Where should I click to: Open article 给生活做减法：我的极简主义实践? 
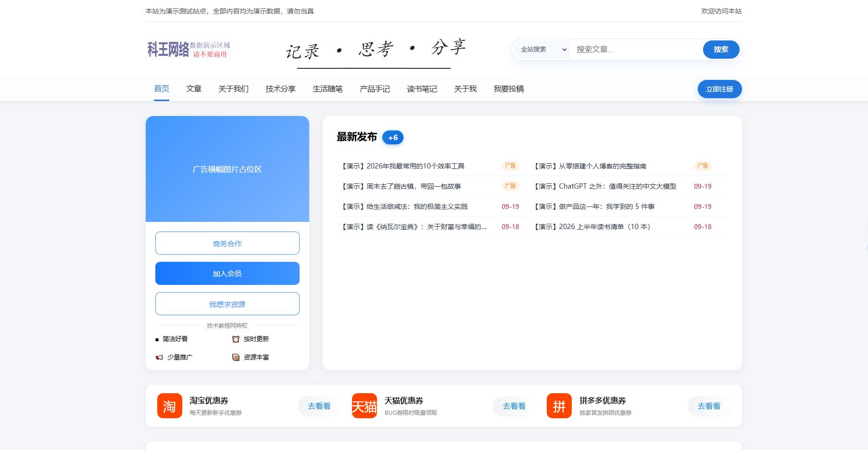(404, 206)
